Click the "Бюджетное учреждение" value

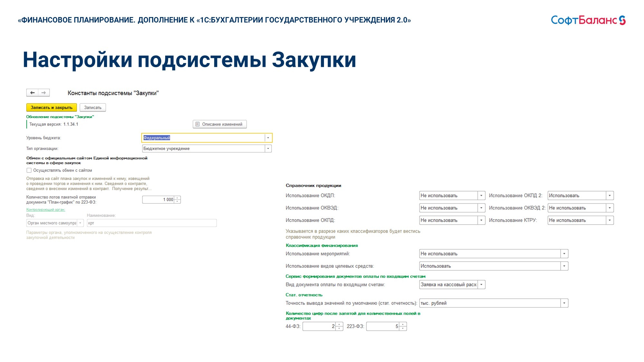pyautogui.click(x=166, y=149)
